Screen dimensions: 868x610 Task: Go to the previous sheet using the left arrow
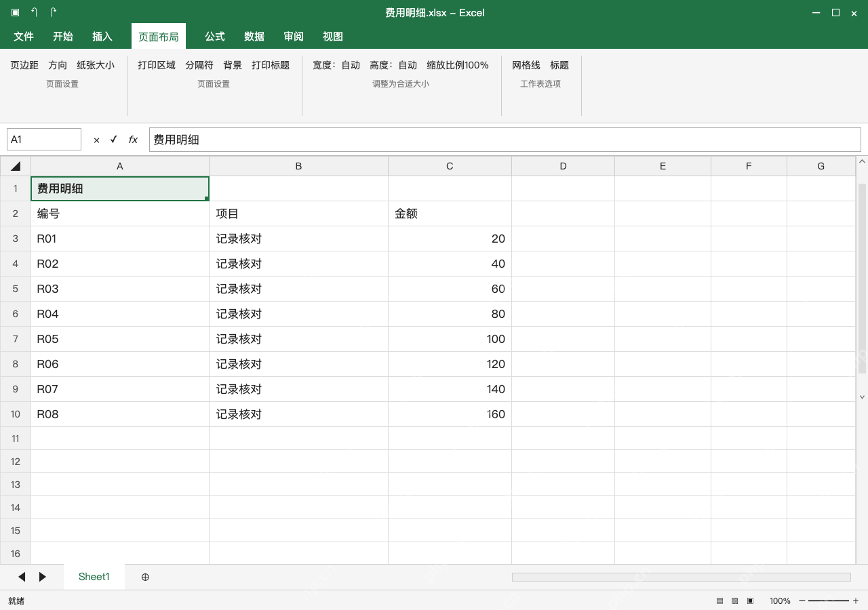[x=22, y=577]
